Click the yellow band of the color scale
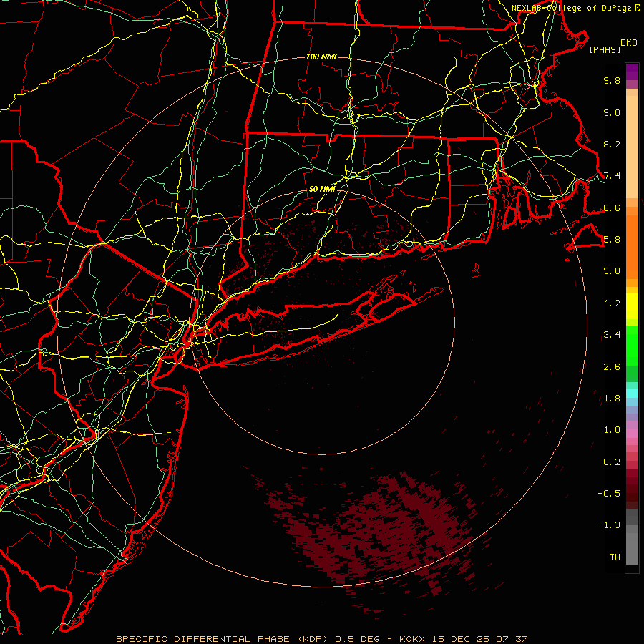 coord(632,306)
